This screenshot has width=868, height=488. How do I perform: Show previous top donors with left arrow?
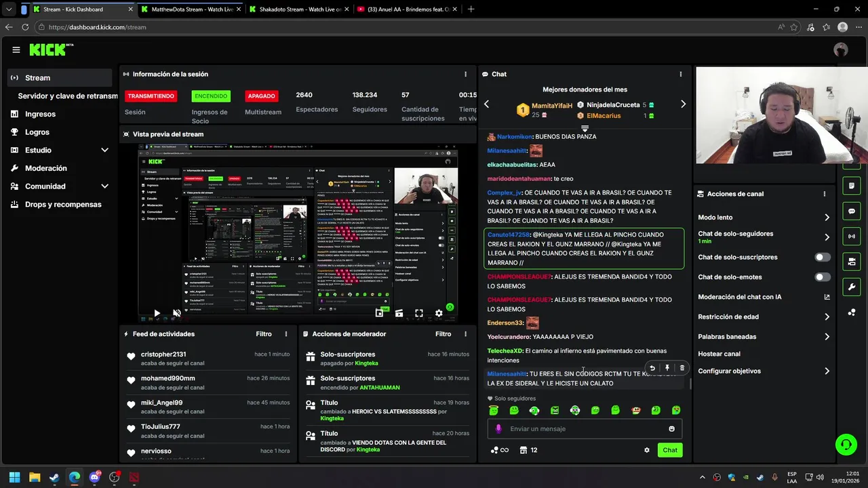(x=486, y=104)
